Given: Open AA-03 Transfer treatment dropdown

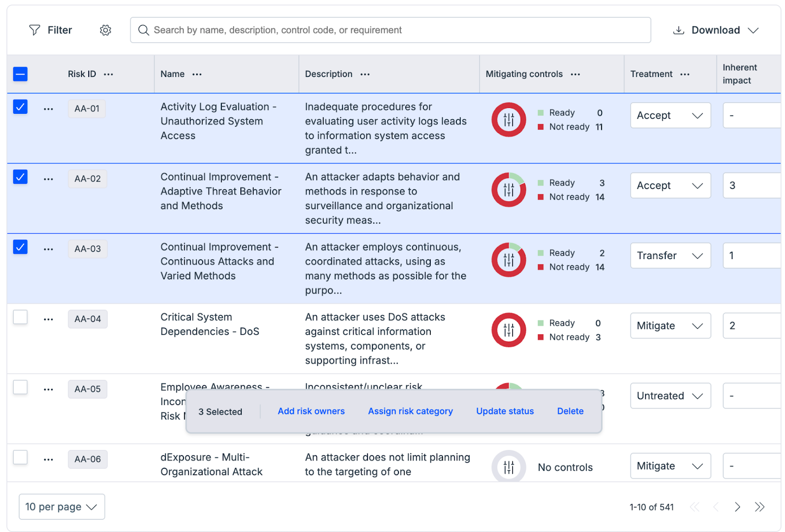Looking at the screenshot, I should (x=670, y=256).
